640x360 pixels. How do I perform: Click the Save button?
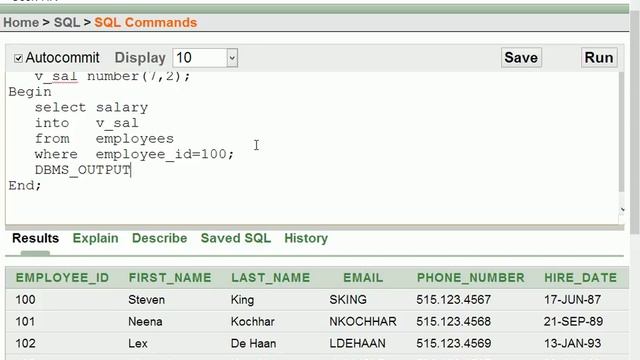pos(521,58)
